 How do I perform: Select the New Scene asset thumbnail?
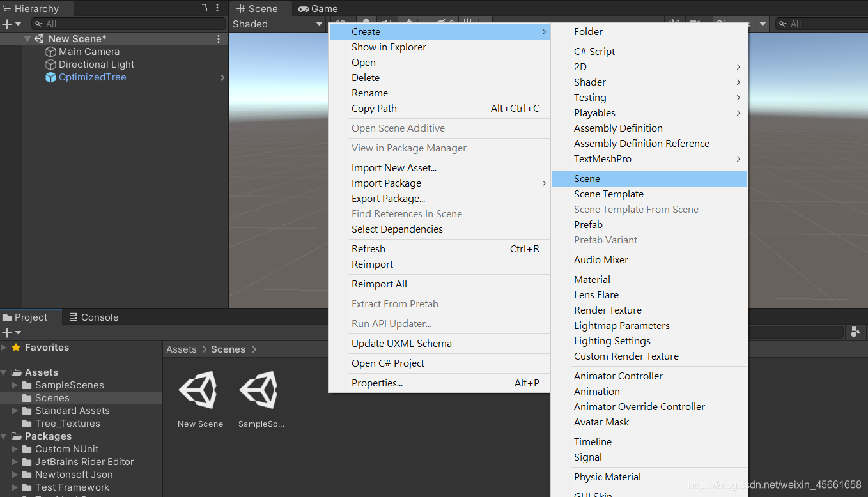[x=198, y=390]
